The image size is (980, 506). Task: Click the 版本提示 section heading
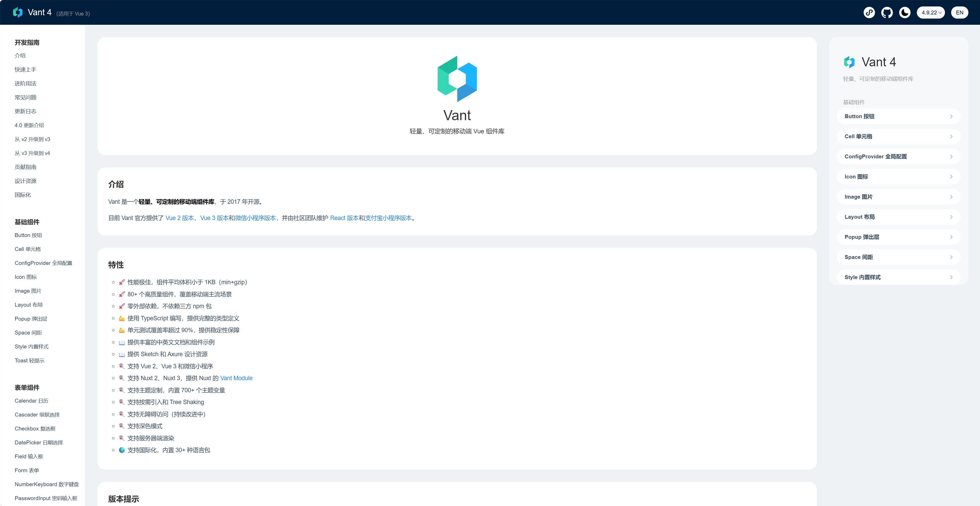124,499
